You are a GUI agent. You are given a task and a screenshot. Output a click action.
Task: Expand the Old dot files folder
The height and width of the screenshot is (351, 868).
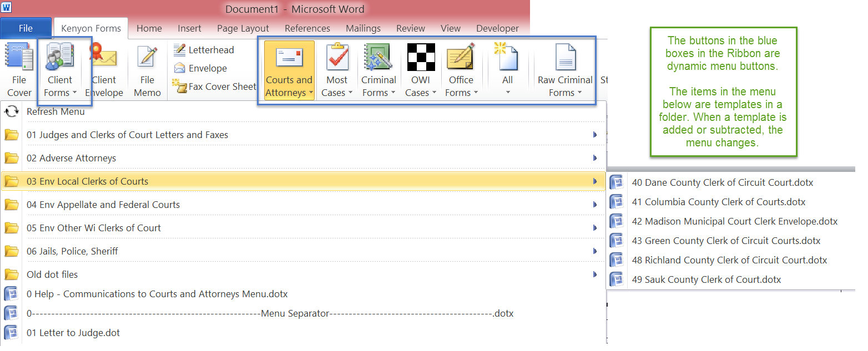[51, 274]
